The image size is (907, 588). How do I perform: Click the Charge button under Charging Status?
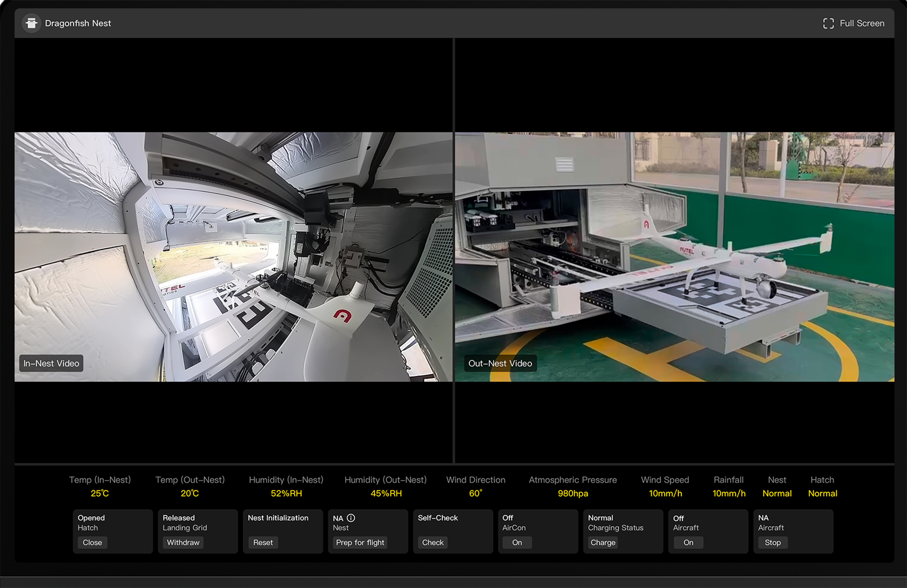tap(603, 543)
